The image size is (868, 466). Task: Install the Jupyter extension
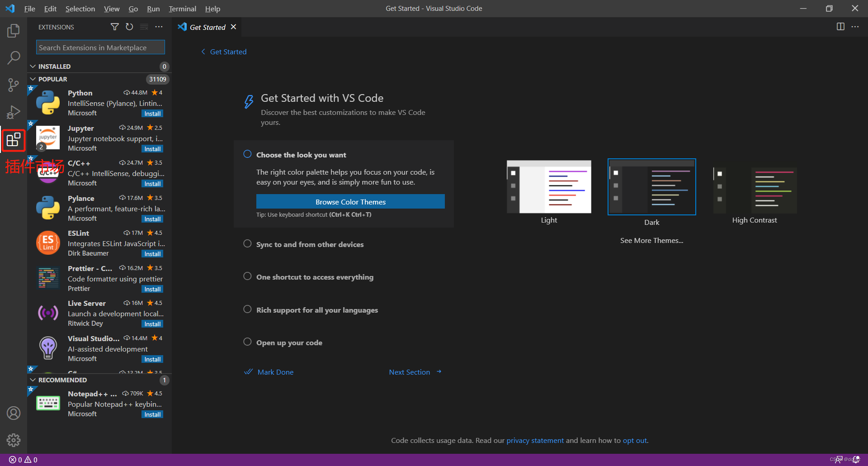[152, 149]
